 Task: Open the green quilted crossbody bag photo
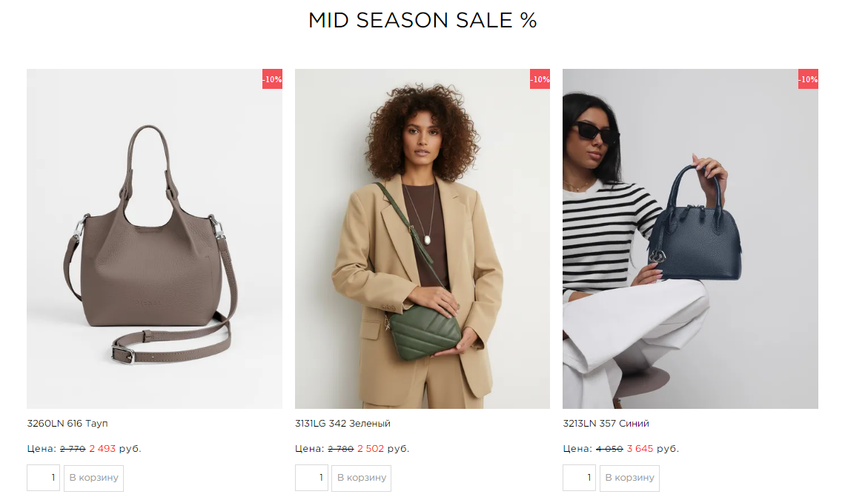coord(423,239)
